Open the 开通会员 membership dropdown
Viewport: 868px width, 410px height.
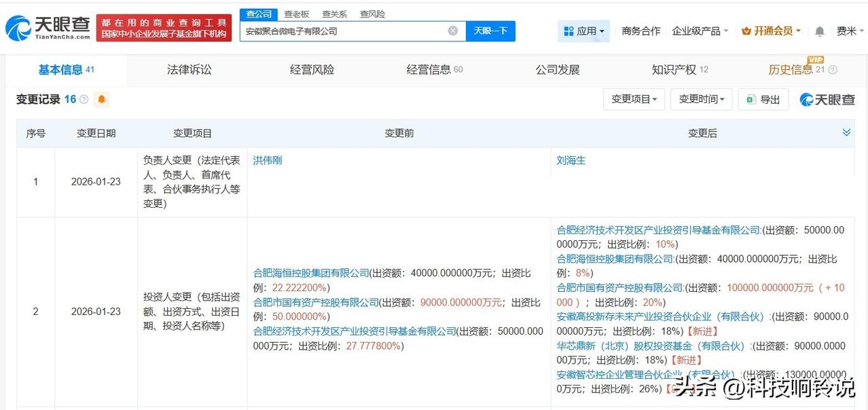pos(772,31)
